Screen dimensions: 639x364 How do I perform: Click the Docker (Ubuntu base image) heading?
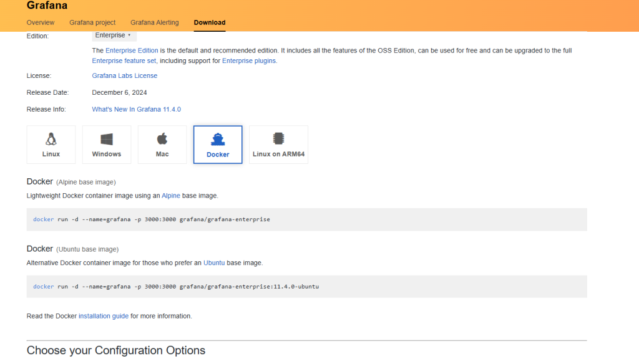[x=72, y=249]
